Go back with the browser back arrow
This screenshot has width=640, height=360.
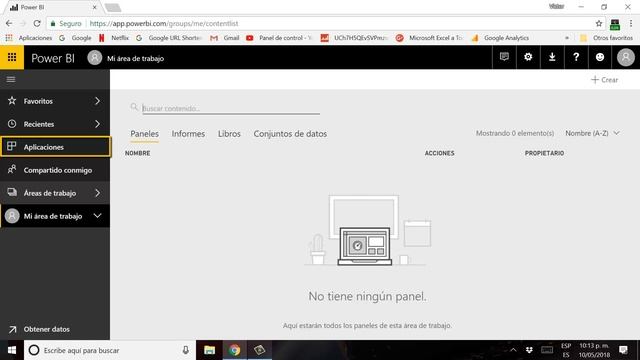[9, 24]
